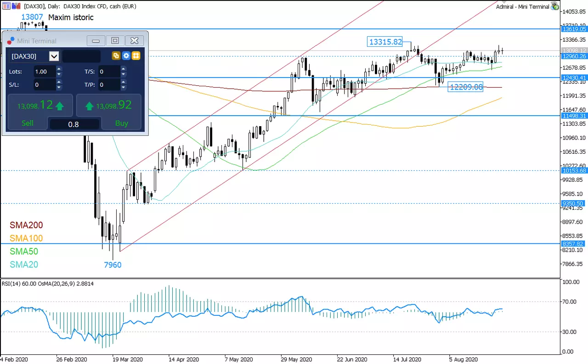This screenshot has width=588, height=364.
Task: Close the Mini Terminal panel
Action: pyautogui.click(x=135, y=41)
